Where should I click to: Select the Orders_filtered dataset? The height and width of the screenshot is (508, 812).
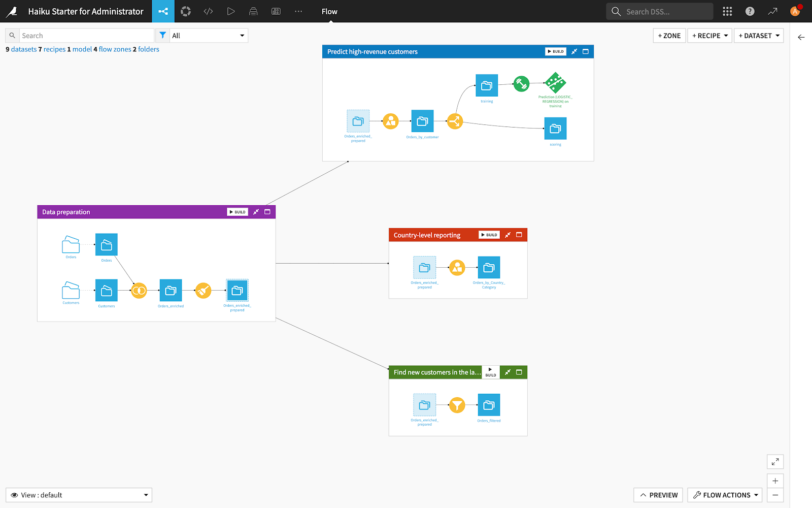click(x=489, y=405)
